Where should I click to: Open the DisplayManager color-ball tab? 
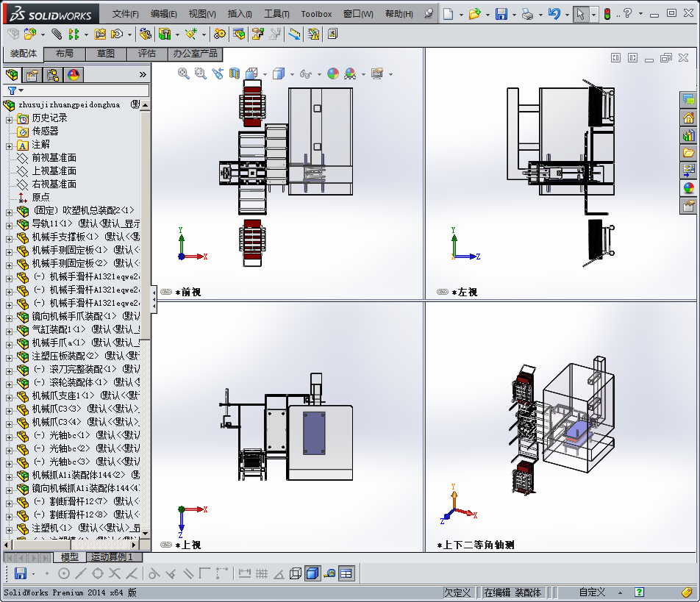(x=74, y=75)
